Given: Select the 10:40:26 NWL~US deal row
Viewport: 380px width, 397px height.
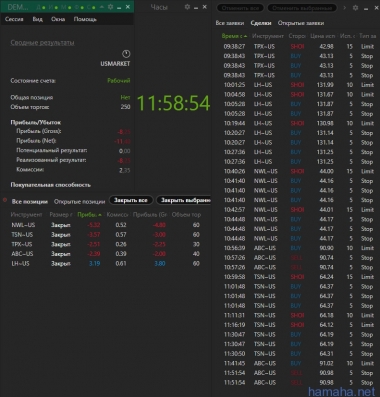Looking at the screenshot, I should point(297,171).
